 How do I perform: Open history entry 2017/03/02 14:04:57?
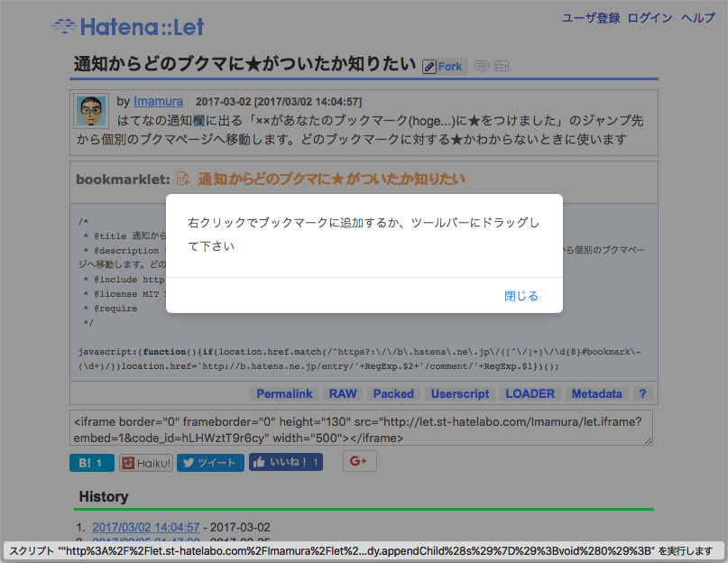coord(146,527)
